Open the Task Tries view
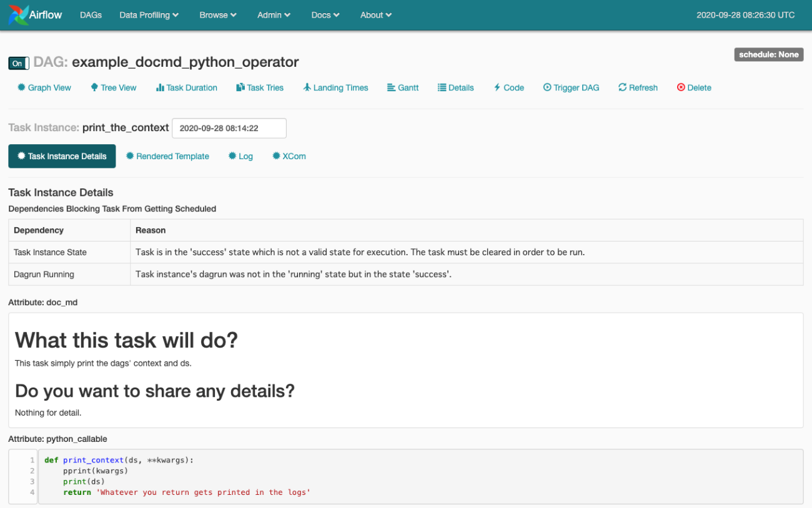The image size is (812, 508). 260,87
